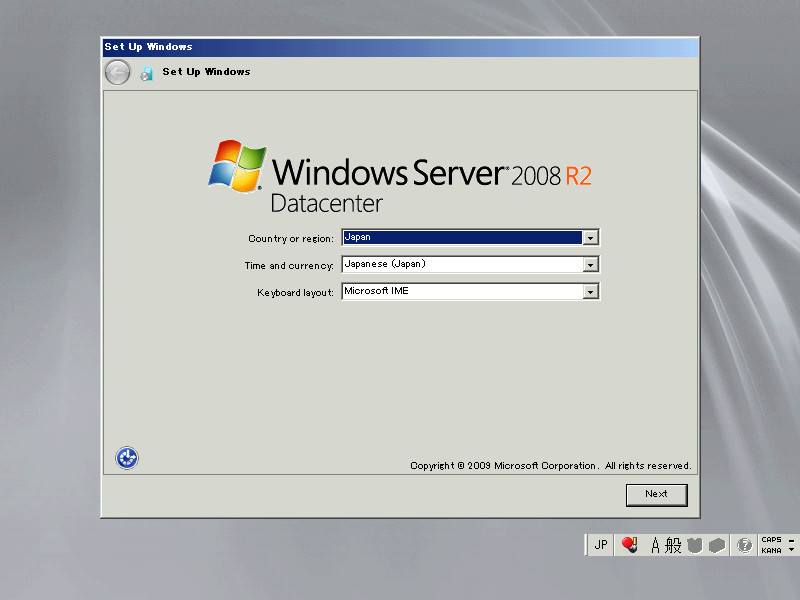Image resolution: width=800 pixels, height=600 pixels.
Task: Open the language bar help icon
Action: coord(744,545)
